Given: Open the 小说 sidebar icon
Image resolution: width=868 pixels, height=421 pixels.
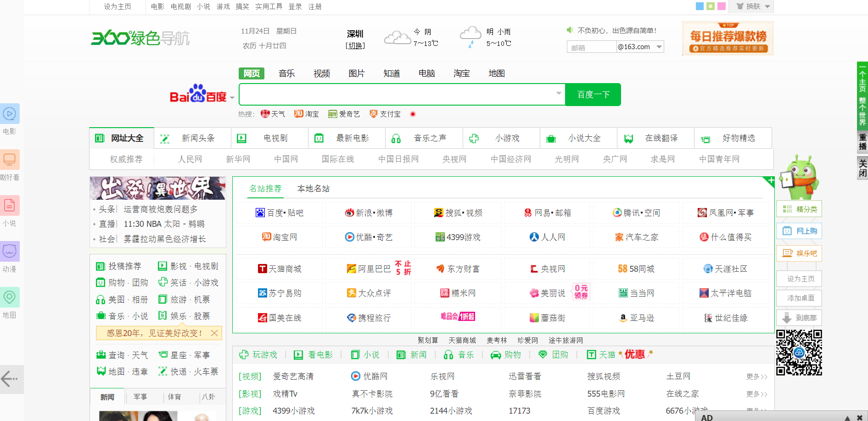Looking at the screenshot, I should (x=9, y=206).
